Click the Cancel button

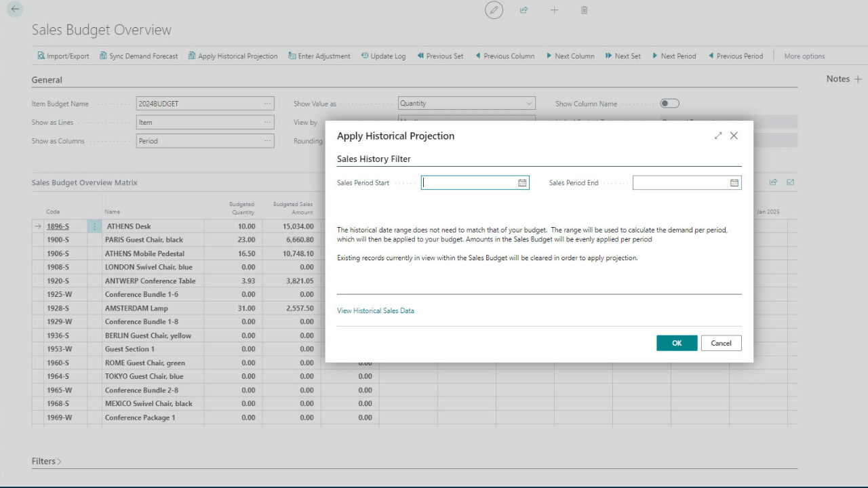pos(721,343)
